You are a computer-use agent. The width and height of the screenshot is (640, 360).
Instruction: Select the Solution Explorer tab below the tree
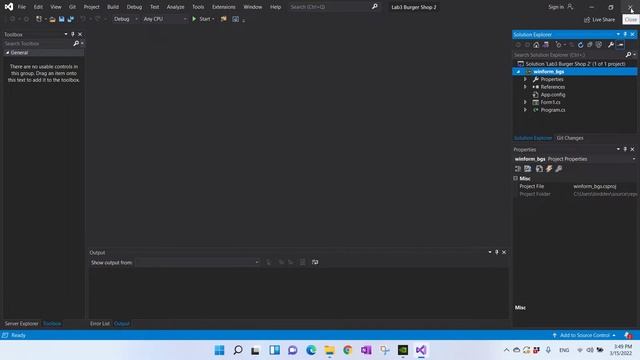[533, 138]
